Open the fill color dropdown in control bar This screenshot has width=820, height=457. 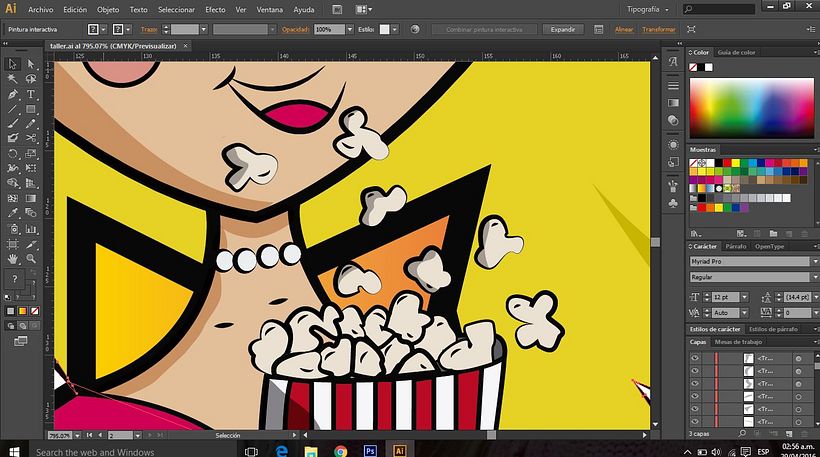(103, 29)
